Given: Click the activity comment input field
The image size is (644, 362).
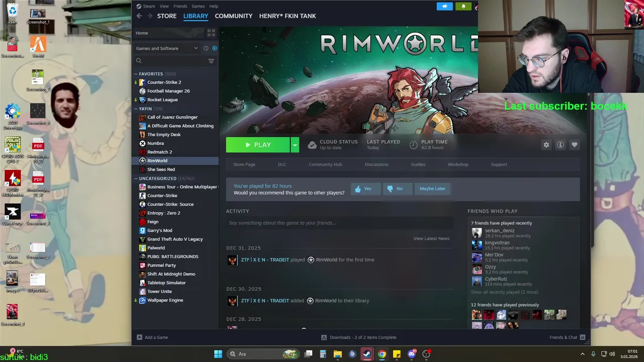Looking at the screenshot, I should tap(340, 223).
